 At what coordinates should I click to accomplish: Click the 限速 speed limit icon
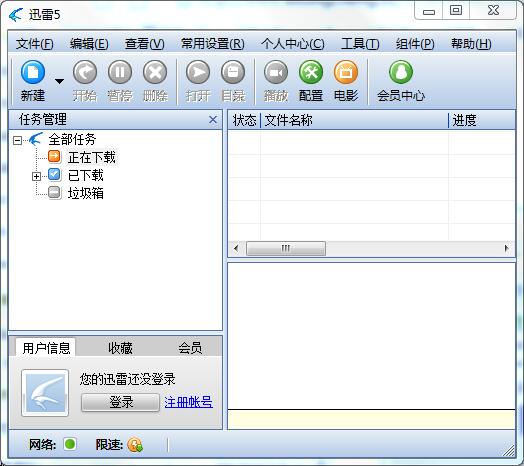pyautogui.click(x=135, y=445)
